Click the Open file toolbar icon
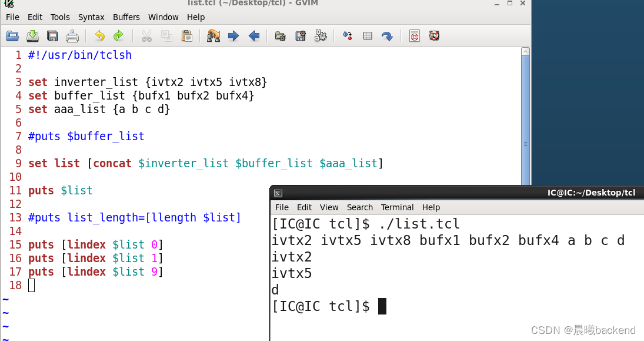 click(x=12, y=36)
